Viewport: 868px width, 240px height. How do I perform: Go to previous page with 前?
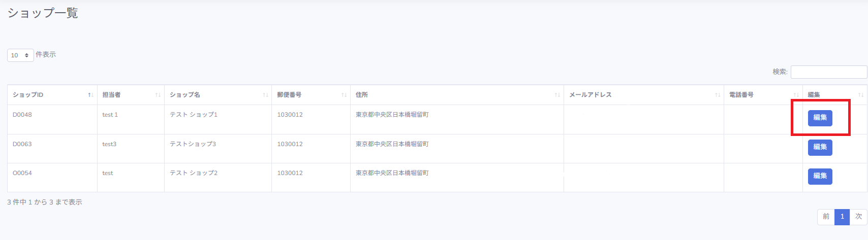(x=826, y=217)
